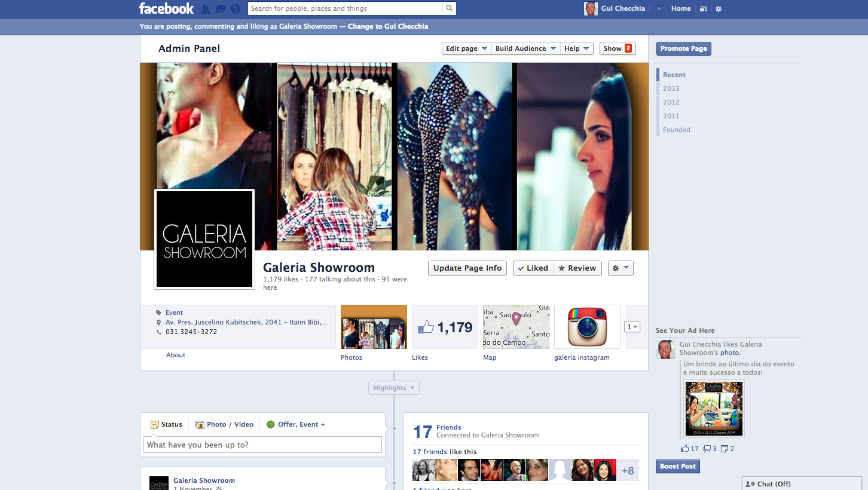
Task: Click the gray default-silhouette friend avatar
Action: pyautogui.click(x=560, y=470)
